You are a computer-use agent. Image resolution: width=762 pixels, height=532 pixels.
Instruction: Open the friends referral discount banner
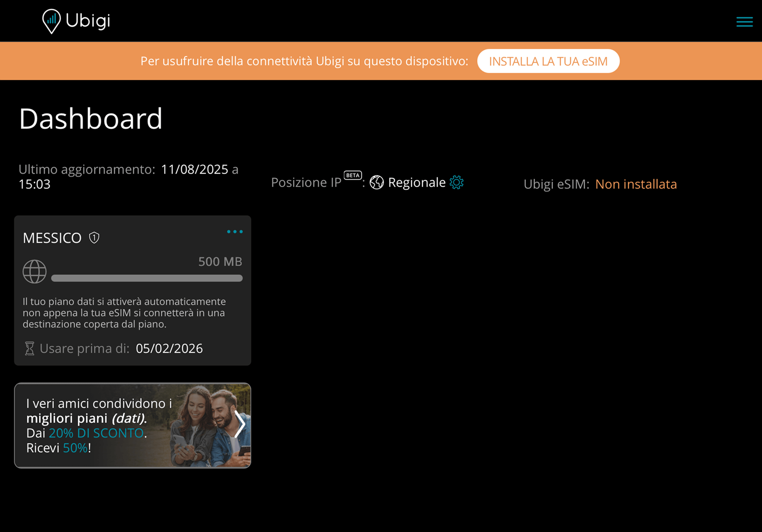point(132,425)
